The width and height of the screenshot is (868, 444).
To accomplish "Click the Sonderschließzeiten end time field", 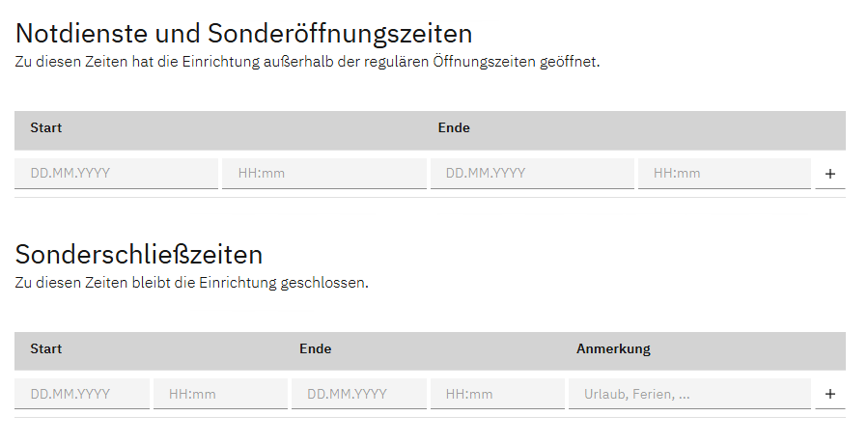I will pos(496,394).
